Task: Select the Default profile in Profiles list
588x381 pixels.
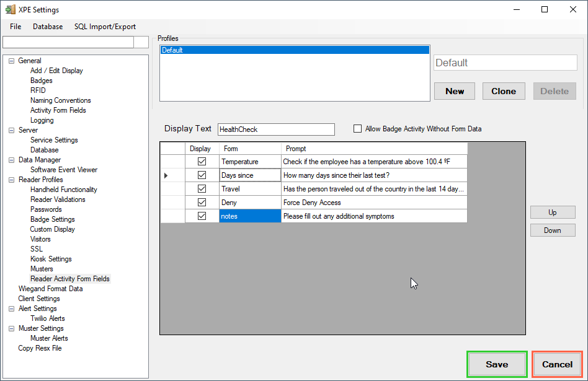Action: [295, 50]
